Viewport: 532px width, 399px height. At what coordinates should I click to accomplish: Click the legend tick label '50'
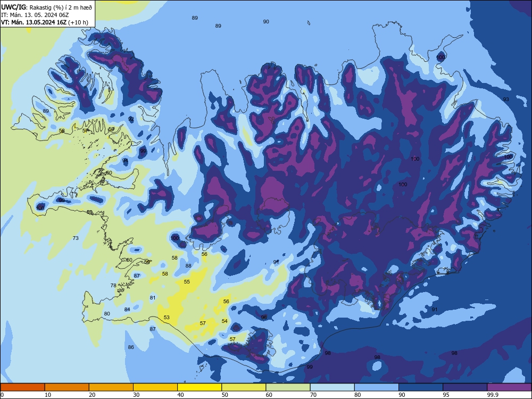click(x=225, y=395)
